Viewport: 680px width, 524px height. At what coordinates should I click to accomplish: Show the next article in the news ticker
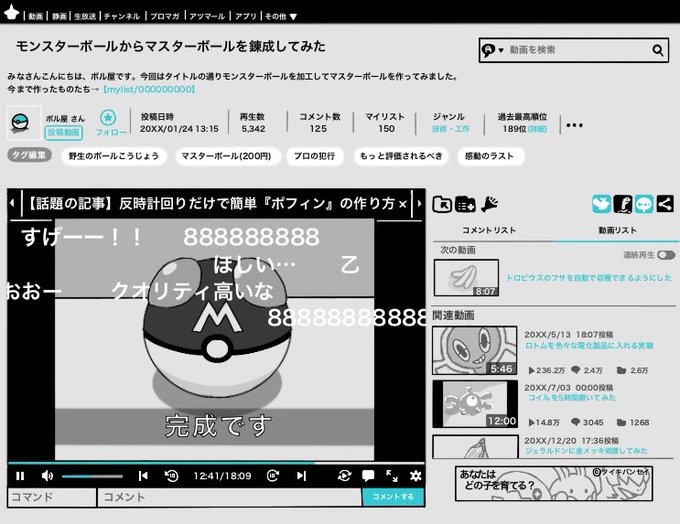(419, 203)
